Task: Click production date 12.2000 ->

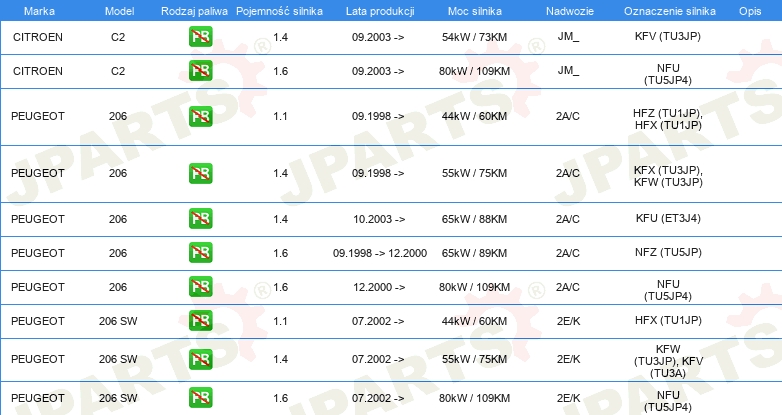Action: (x=379, y=287)
